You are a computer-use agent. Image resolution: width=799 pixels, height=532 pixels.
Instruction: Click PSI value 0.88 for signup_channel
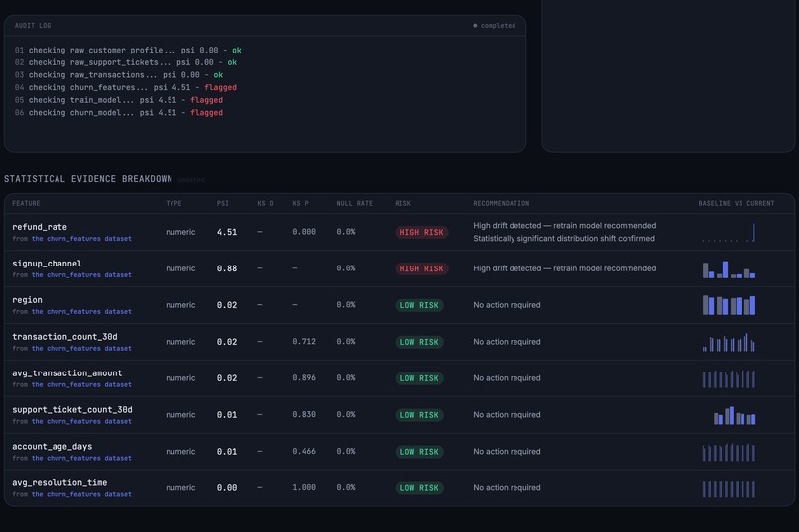pos(227,268)
